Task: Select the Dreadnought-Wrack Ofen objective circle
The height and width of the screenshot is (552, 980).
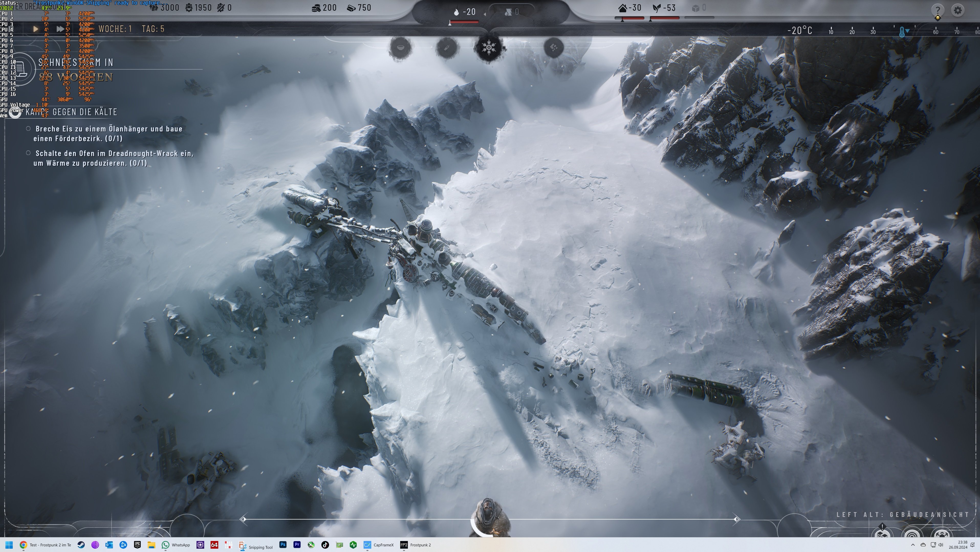Action: click(x=28, y=153)
